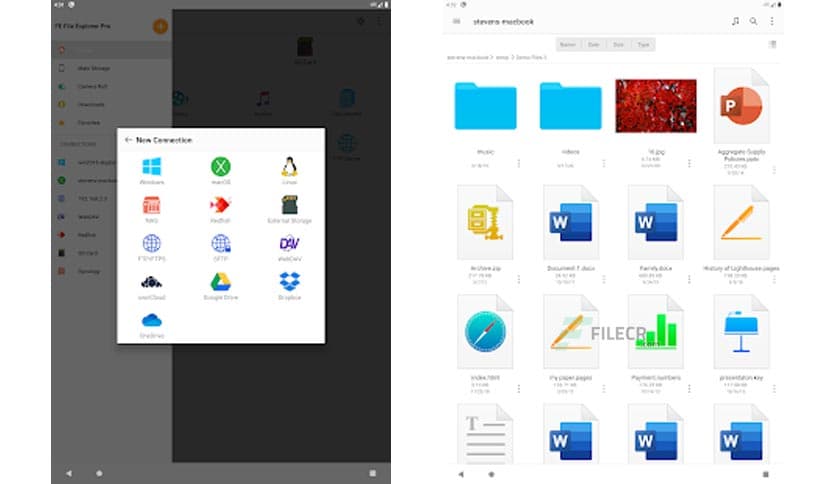This screenshot has height=484, width=836.
Task: Sort files by Name
Action: tap(568, 45)
